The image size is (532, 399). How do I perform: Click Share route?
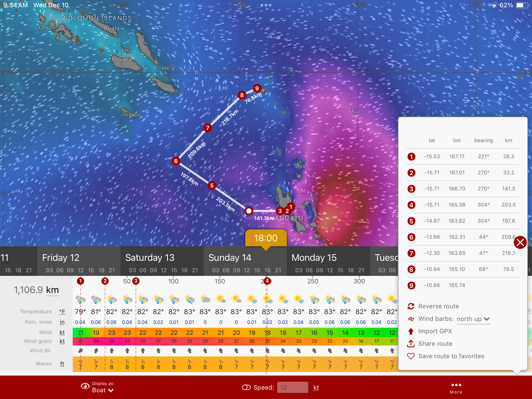435,344
